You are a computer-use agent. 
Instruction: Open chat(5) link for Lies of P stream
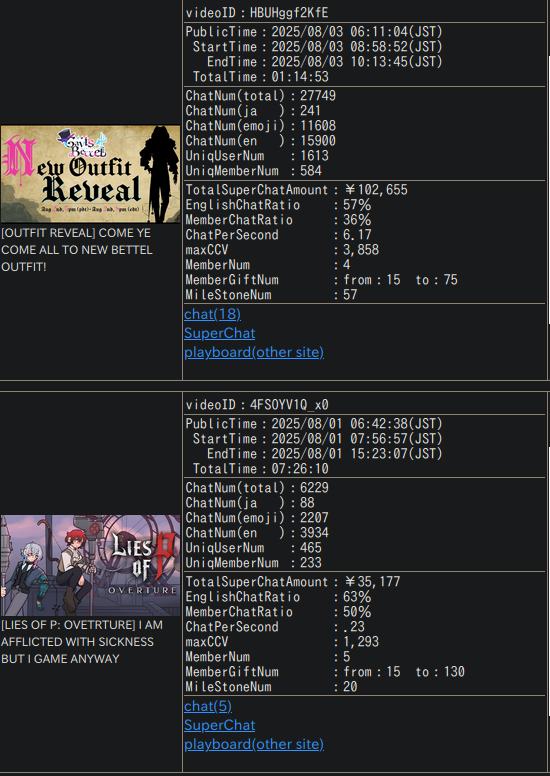pyautogui.click(x=208, y=706)
